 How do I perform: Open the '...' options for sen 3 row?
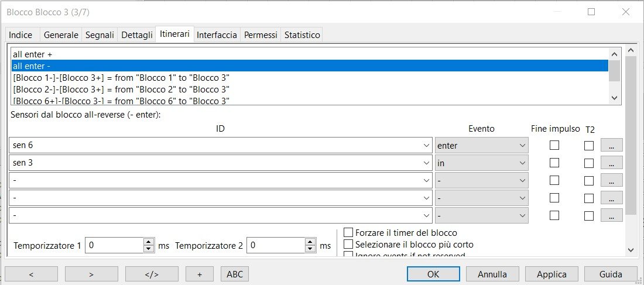[x=612, y=163]
